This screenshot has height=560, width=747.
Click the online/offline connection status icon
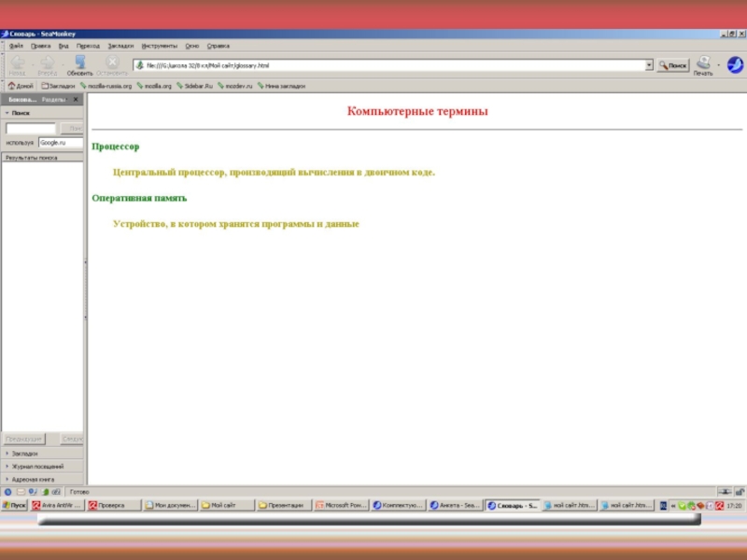pyautogui.click(x=725, y=492)
